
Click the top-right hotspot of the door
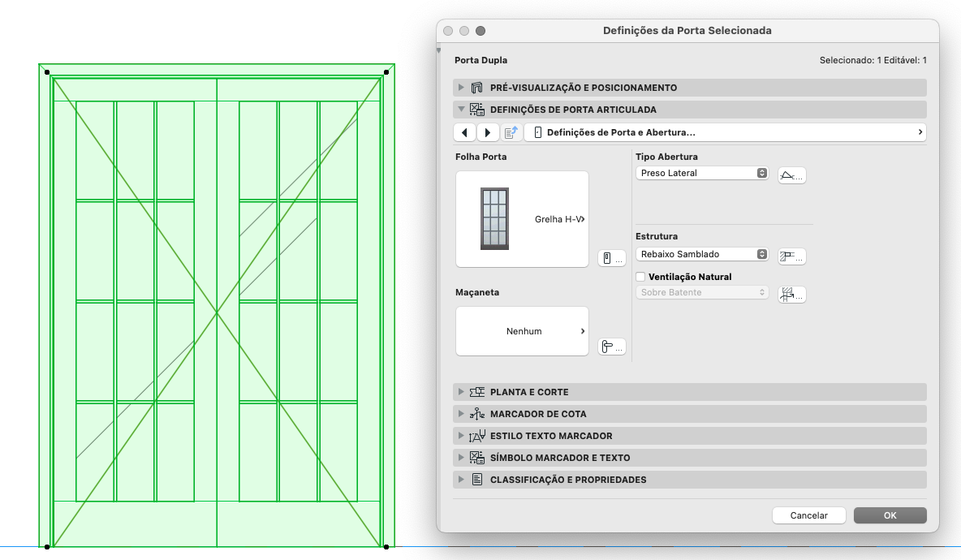point(386,72)
